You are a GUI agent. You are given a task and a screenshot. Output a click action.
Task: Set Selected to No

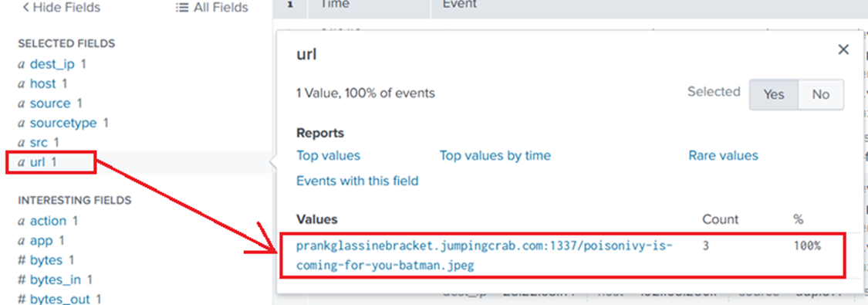click(820, 94)
